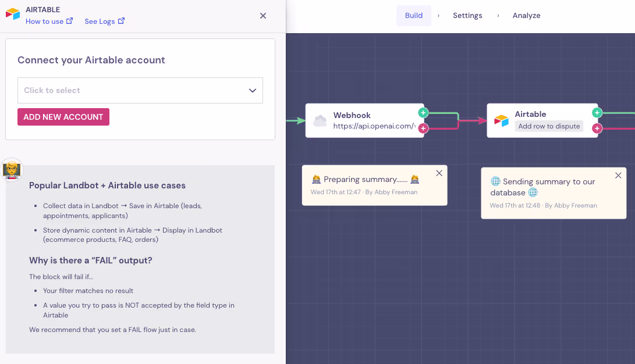Switch to the Settings tab
This screenshot has height=364, width=635.
tap(467, 15)
